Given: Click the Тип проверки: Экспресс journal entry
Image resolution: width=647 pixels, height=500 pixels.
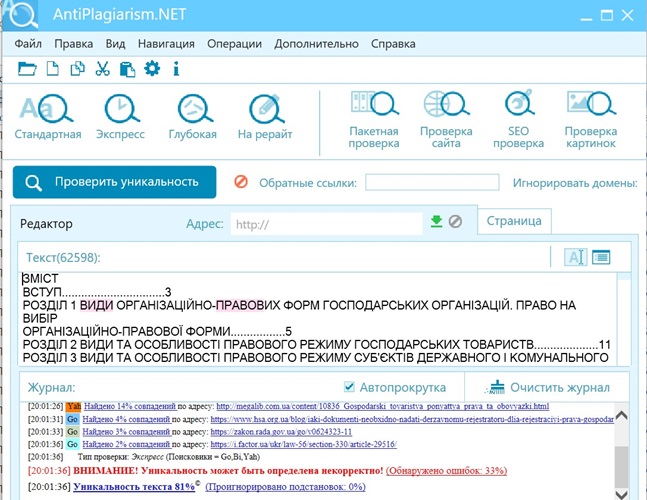Looking at the screenshot, I should 169,457.
